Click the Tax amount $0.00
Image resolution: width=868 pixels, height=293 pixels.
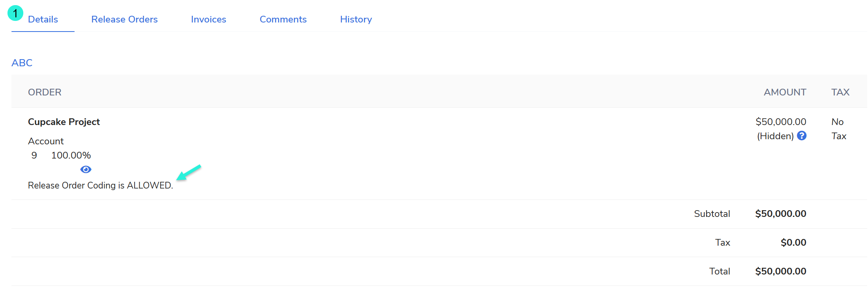[793, 243]
